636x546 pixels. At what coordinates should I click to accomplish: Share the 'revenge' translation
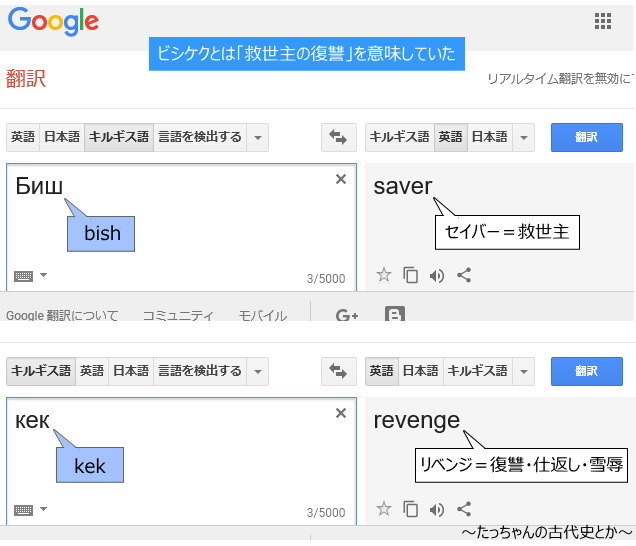(464, 509)
